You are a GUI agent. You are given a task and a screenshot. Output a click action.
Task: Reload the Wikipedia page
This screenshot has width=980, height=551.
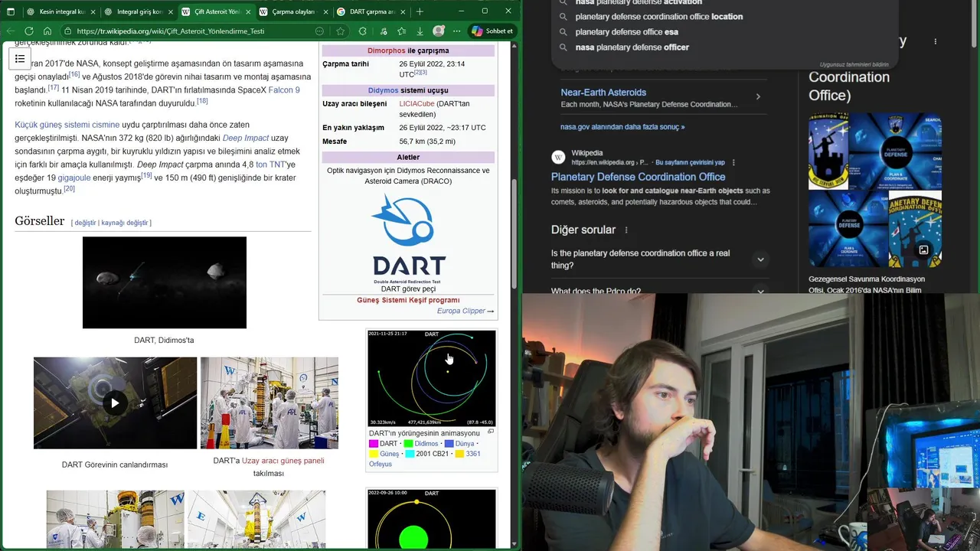pos(29,31)
